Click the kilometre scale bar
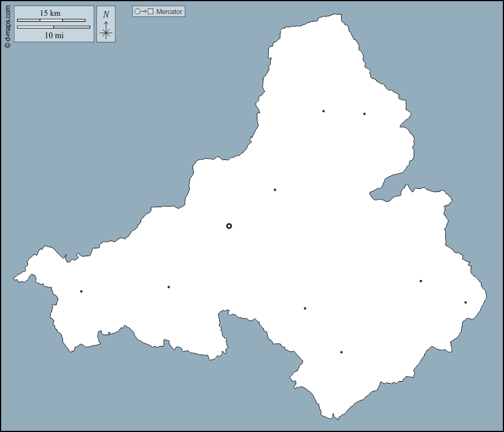Screen dimensions: 504x432 [51, 20]
